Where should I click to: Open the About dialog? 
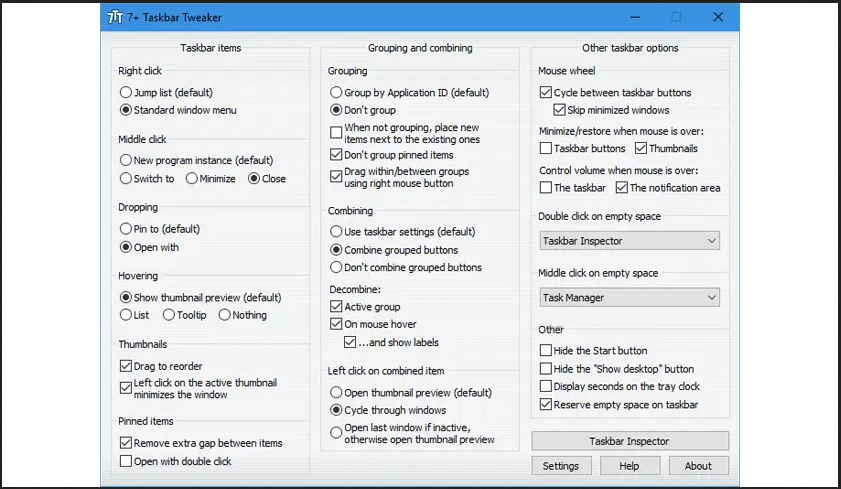[x=698, y=466]
